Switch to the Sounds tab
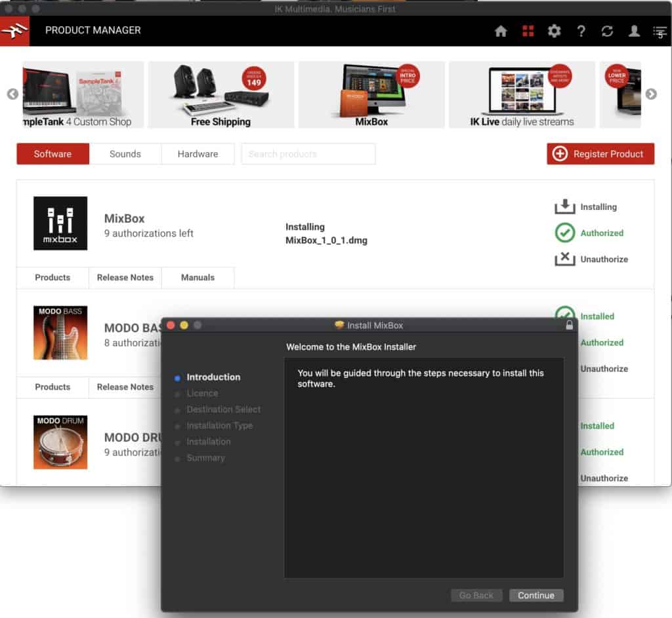Image resolution: width=672 pixels, height=618 pixels. click(125, 154)
